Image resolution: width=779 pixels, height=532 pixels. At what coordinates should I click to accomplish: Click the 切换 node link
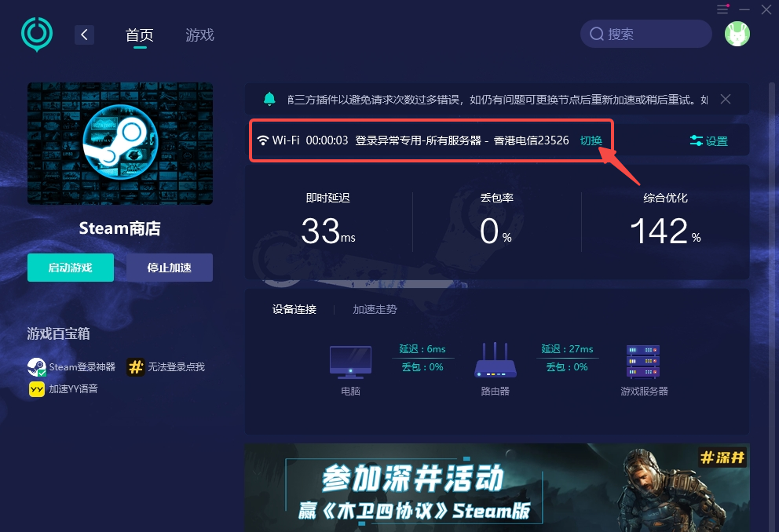591,141
